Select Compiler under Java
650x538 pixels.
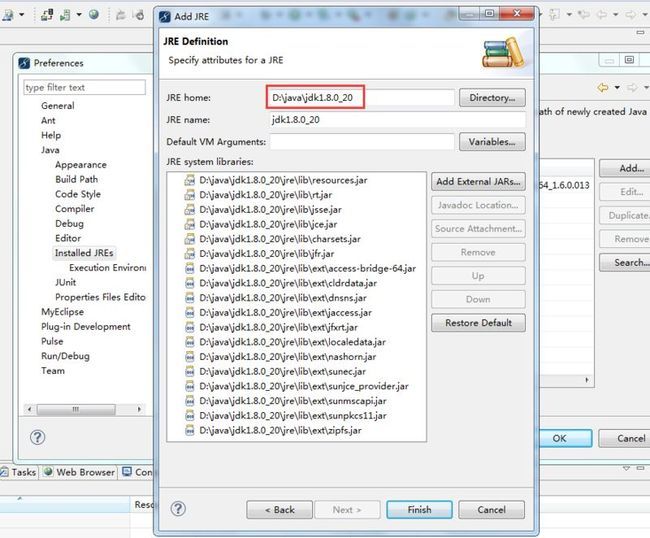coord(75,209)
